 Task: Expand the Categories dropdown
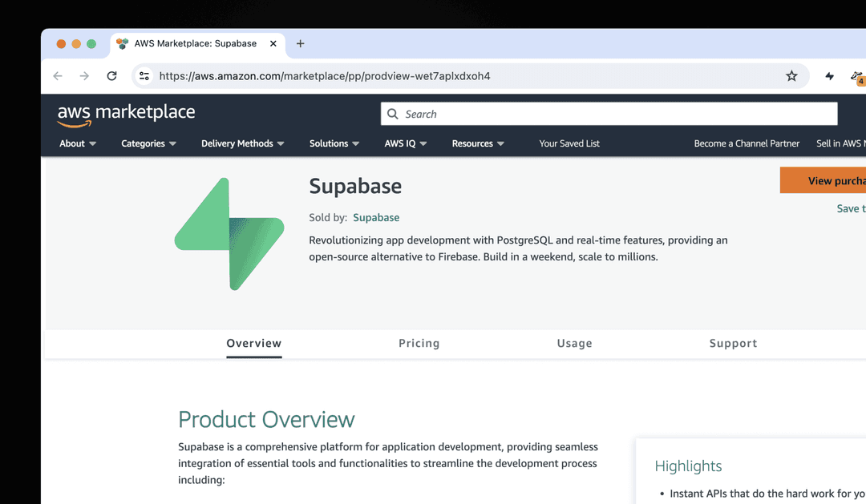coord(148,143)
